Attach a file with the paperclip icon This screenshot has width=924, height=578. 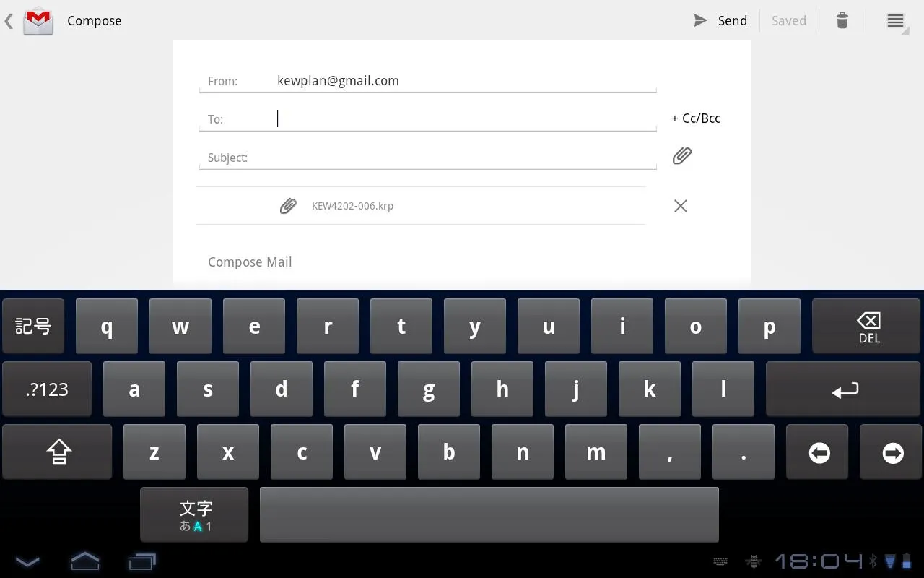click(x=682, y=155)
